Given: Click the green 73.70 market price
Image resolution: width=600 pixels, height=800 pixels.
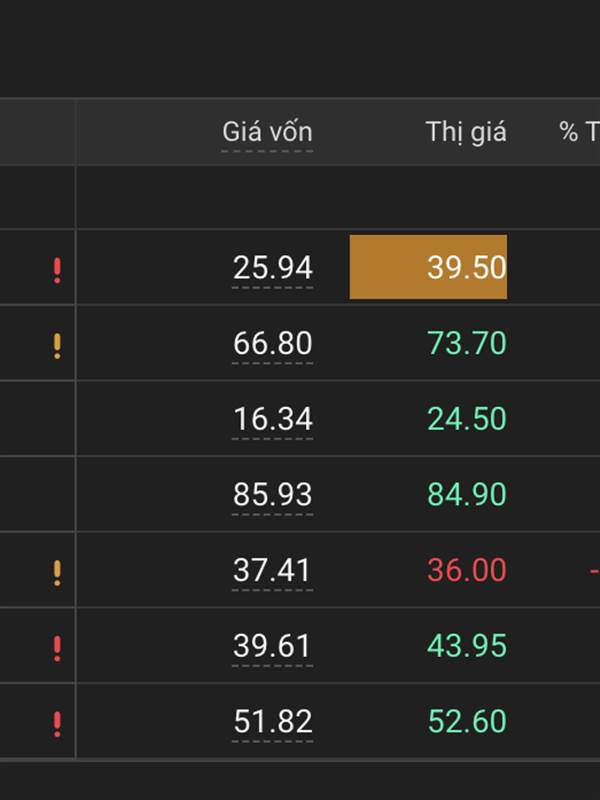Looking at the screenshot, I should [x=467, y=344].
